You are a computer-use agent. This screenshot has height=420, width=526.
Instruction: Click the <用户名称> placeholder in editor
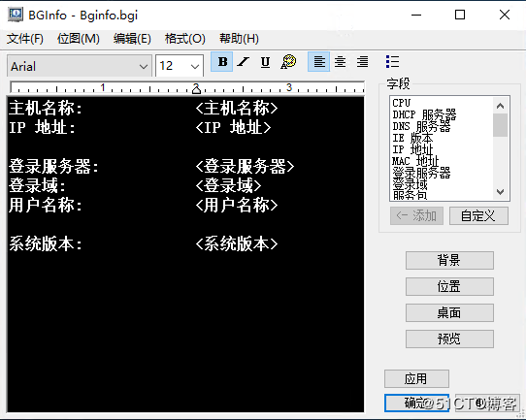(237, 205)
